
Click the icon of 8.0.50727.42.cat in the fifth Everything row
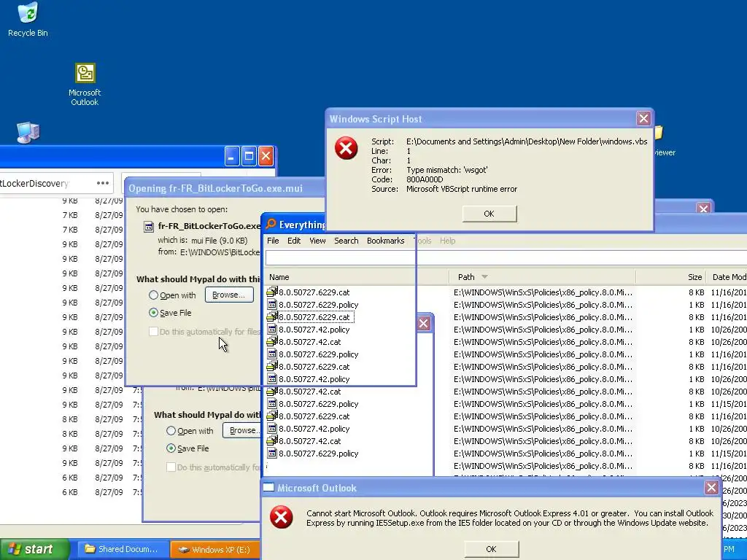point(272,341)
